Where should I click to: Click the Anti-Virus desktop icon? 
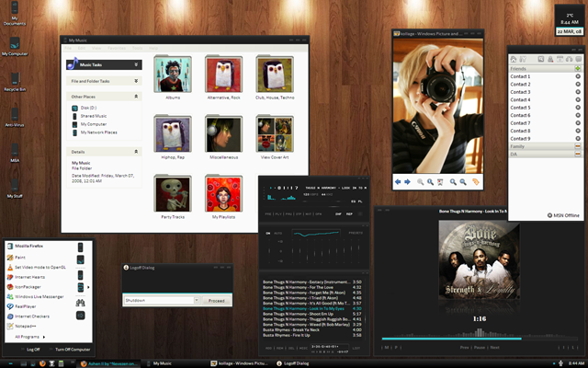14,111
